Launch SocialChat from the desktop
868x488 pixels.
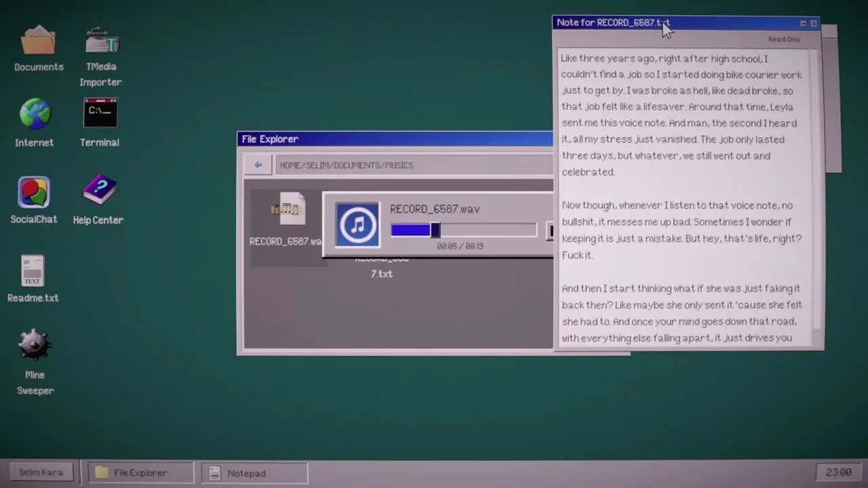[34, 201]
